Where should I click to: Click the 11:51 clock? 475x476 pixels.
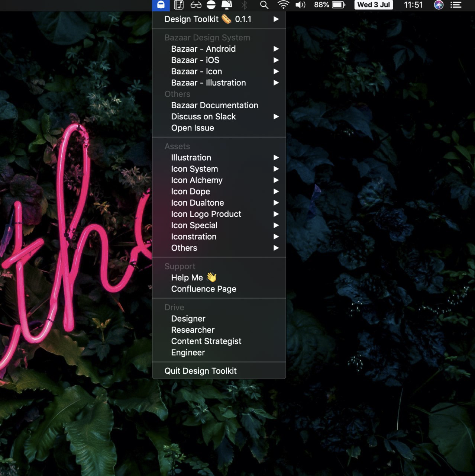pos(413,5)
